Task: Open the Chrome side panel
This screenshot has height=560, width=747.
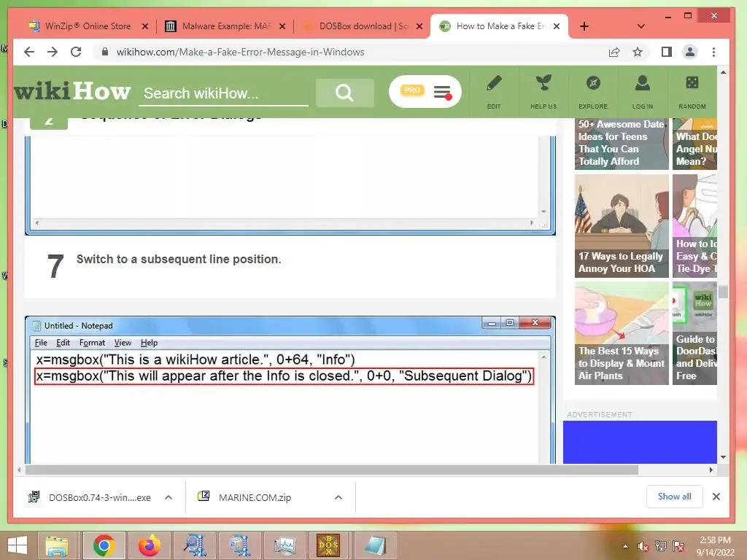Action: [x=666, y=52]
